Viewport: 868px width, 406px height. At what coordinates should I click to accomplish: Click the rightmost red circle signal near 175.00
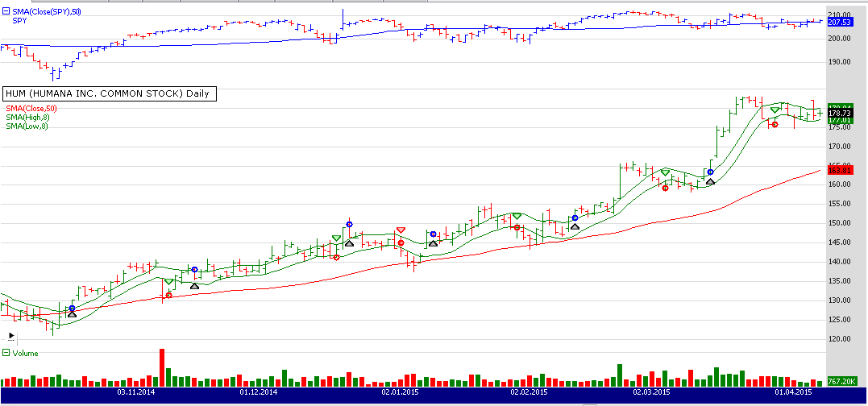pos(775,124)
